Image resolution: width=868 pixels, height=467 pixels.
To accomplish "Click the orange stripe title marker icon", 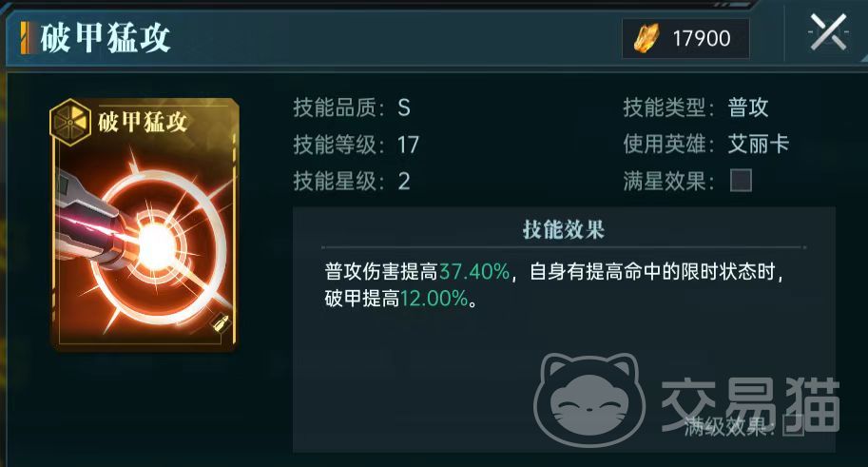I will pos(28,38).
